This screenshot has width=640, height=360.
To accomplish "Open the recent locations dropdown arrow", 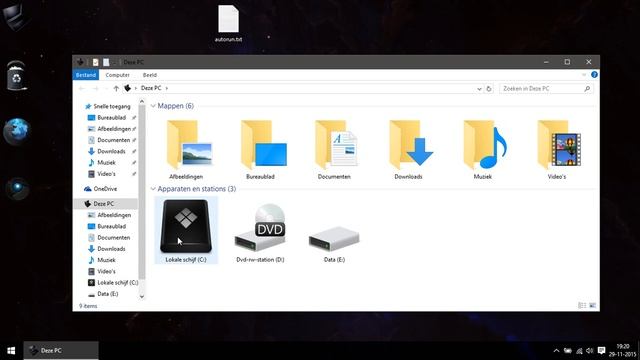I will coord(106,89).
